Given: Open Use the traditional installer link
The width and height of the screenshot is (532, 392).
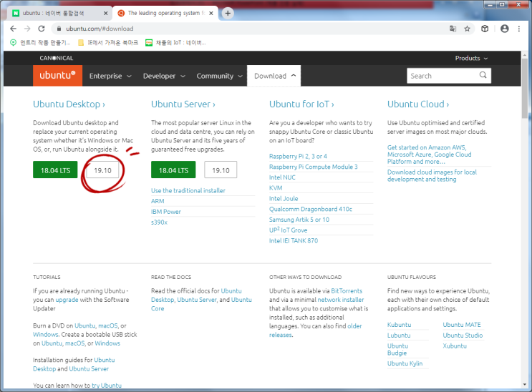Looking at the screenshot, I should (188, 190).
